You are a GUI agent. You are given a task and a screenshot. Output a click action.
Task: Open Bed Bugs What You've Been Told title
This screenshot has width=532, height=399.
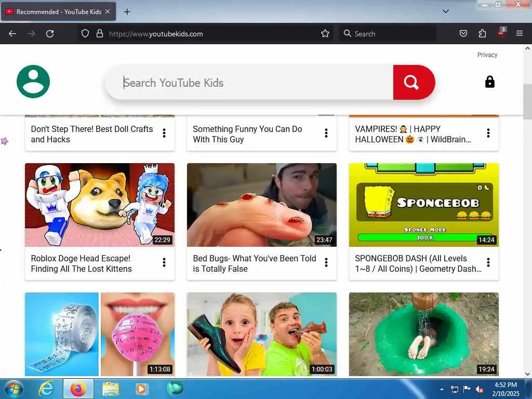tap(255, 263)
